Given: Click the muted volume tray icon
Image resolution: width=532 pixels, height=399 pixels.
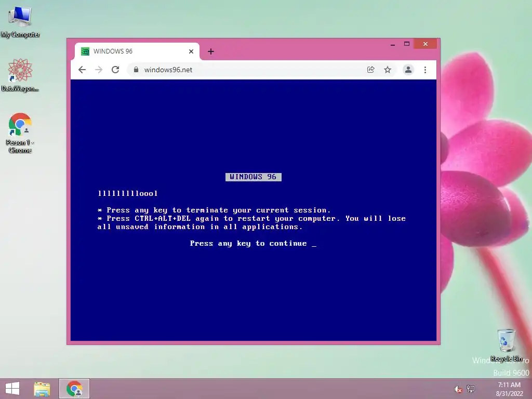Looking at the screenshot, I should coord(458,389).
